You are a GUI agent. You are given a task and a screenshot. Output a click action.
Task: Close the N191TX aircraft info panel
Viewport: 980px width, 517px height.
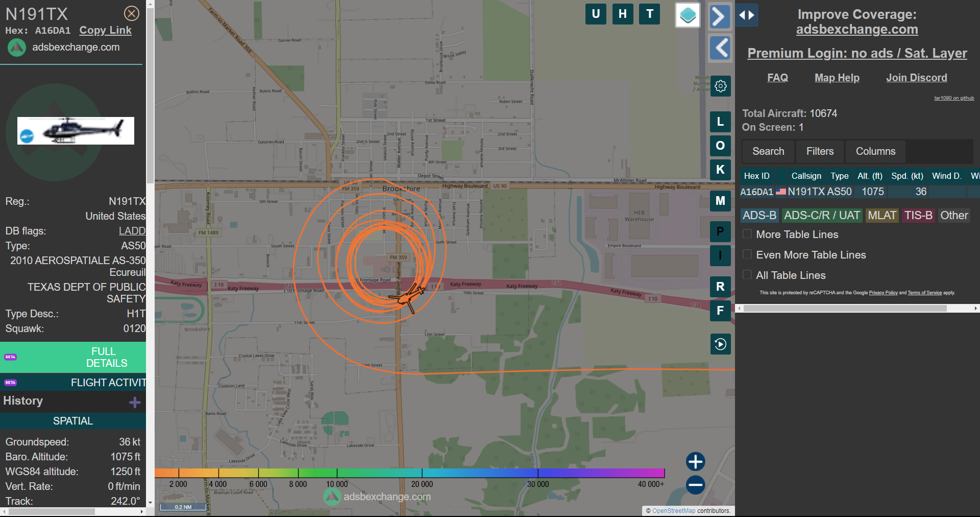(x=132, y=13)
